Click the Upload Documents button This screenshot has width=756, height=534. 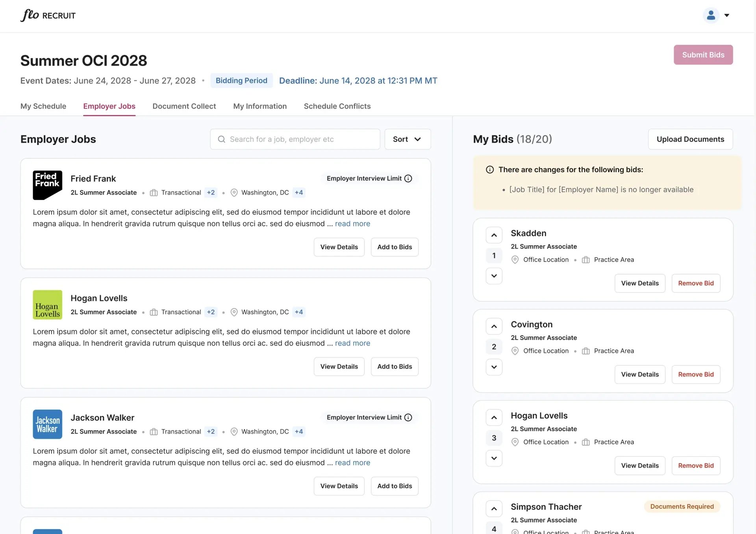[x=690, y=139]
